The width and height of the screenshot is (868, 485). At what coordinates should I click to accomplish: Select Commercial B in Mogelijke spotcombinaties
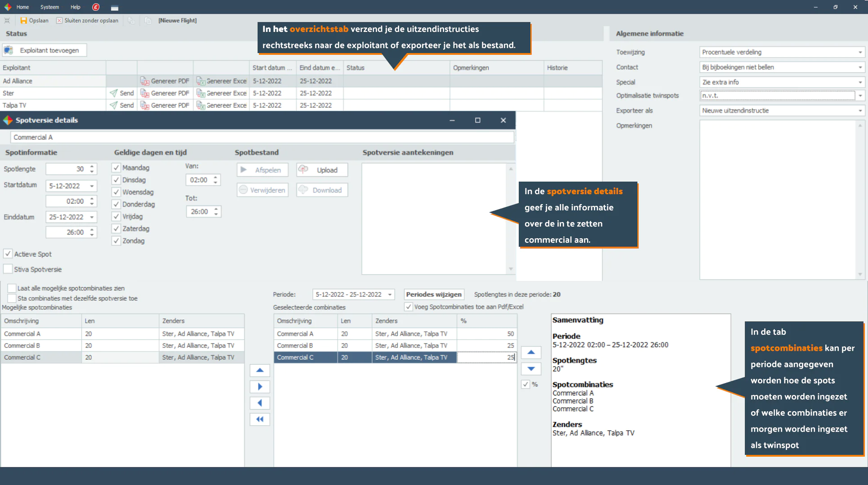point(122,345)
